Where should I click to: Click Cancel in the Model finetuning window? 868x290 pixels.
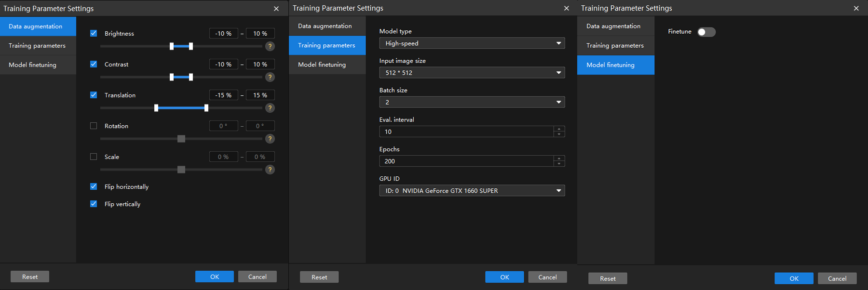[x=837, y=278]
